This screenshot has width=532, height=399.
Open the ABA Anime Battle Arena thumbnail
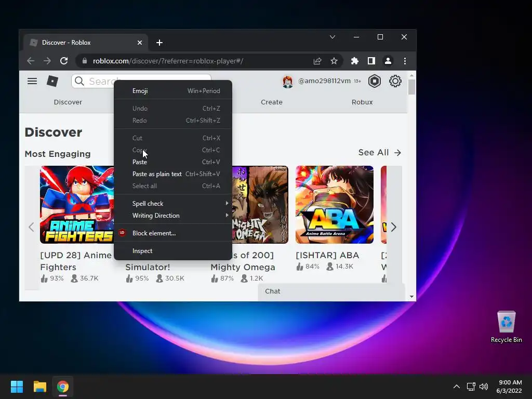click(x=335, y=205)
